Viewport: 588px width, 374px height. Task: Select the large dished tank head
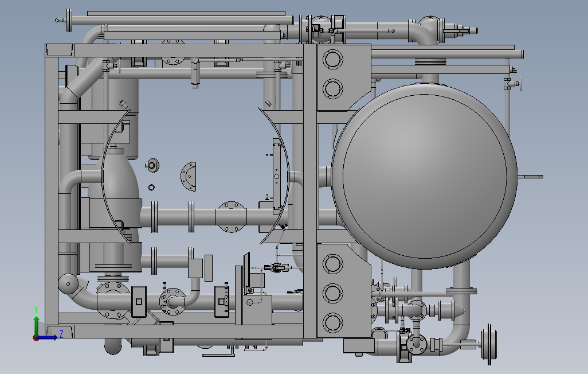[x=425, y=176]
